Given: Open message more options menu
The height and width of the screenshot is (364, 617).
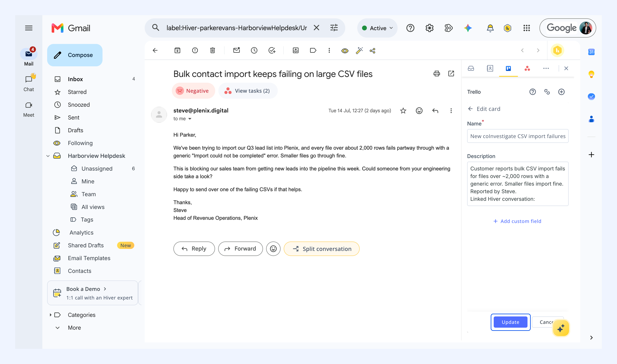Looking at the screenshot, I should coord(451,111).
